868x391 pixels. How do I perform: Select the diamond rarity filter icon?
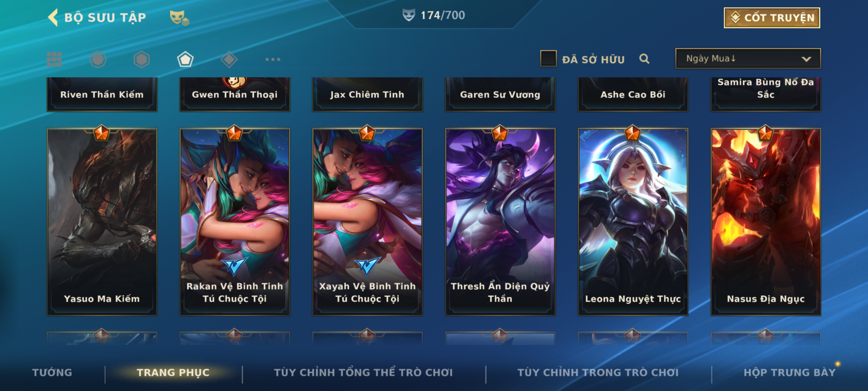point(229,59)
